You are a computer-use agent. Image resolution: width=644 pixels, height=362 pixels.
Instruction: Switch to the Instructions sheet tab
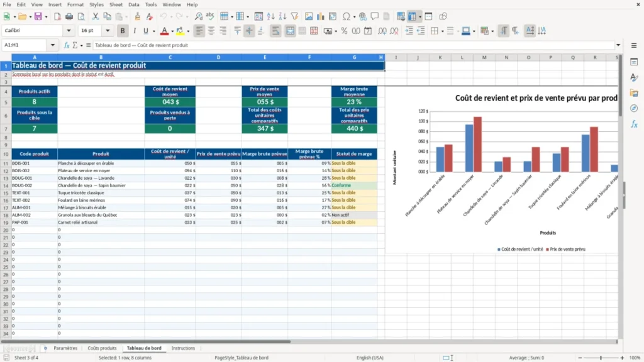pos(183,348)
